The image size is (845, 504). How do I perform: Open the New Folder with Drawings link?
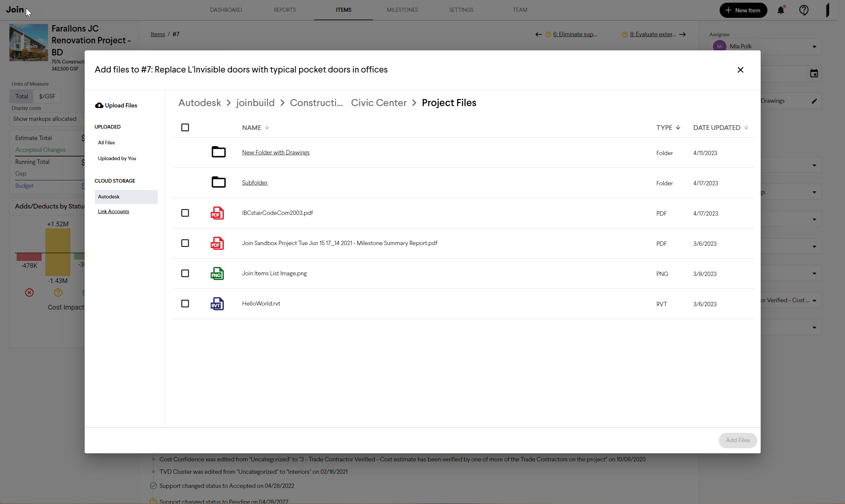(x=276, y=152)
